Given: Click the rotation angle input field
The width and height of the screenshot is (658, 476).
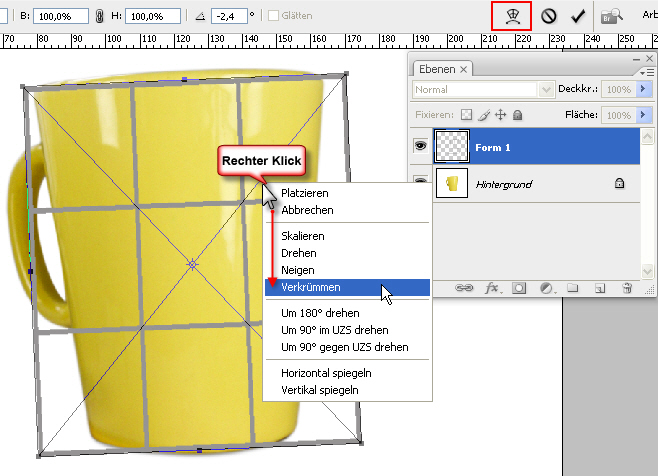Looking at the screenshot, I should click(x=227, y=17).
